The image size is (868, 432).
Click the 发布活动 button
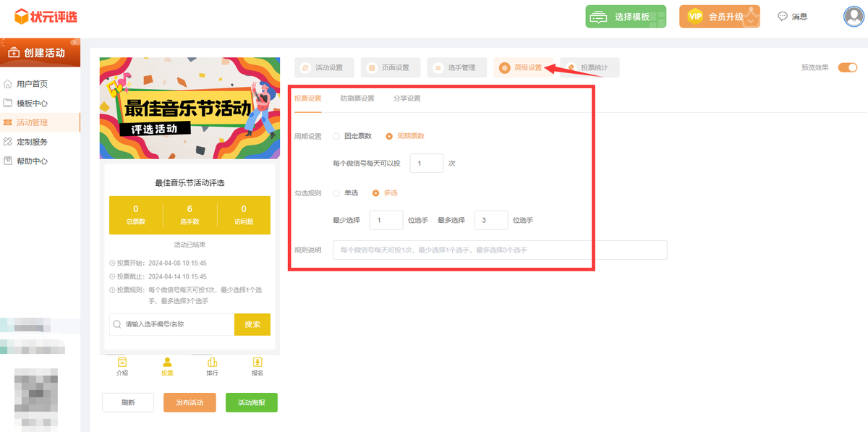(190, 402)
